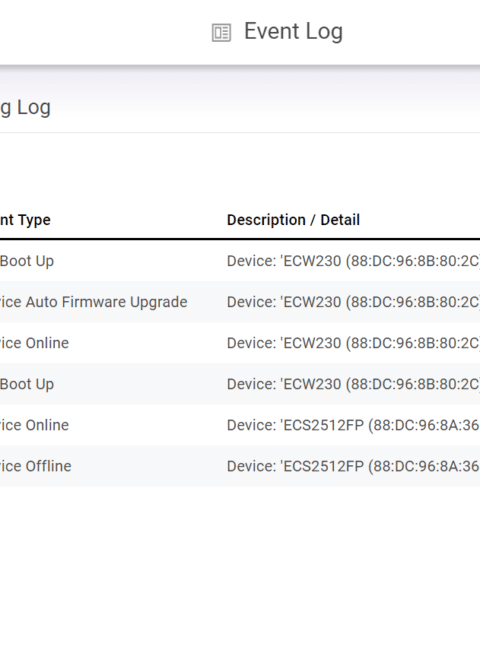The height and width of the screenshot is (650, 480).
Task: Select the Log tab heading
Action: (25, 107)
